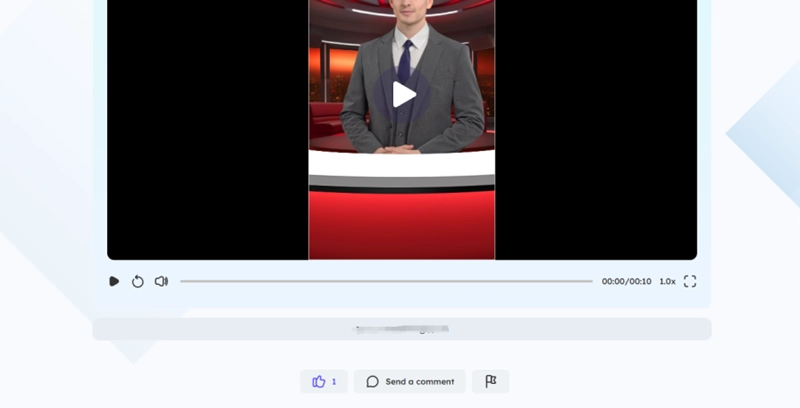Jump to the end of the seek bar

591,282
